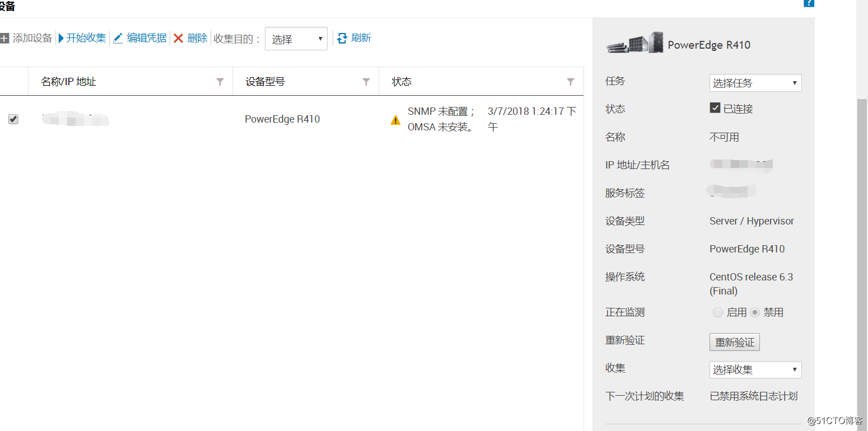Click the CentOS release 6.3 value
Screen dimensions: 868x431
[751, 284]
